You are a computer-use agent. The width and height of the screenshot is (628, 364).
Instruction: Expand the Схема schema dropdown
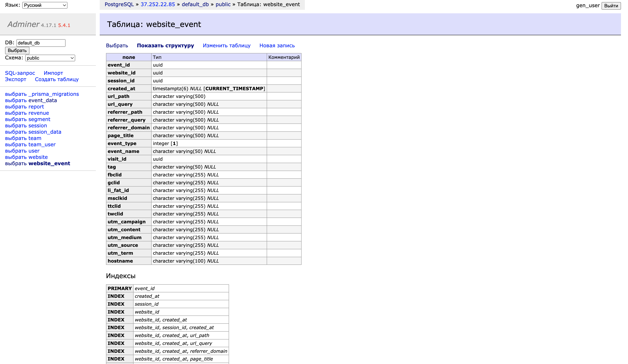click(50, 58)
